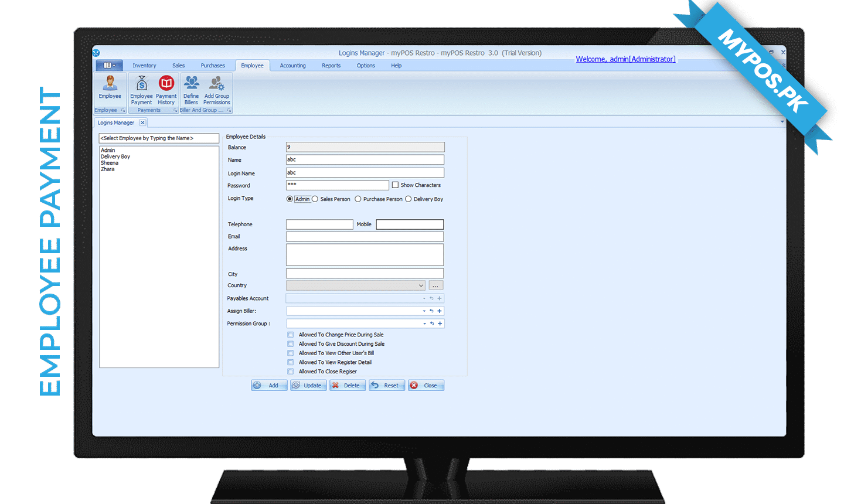Open the Inventory ribbon tab

pyautogui.click(x=144, y=66)
